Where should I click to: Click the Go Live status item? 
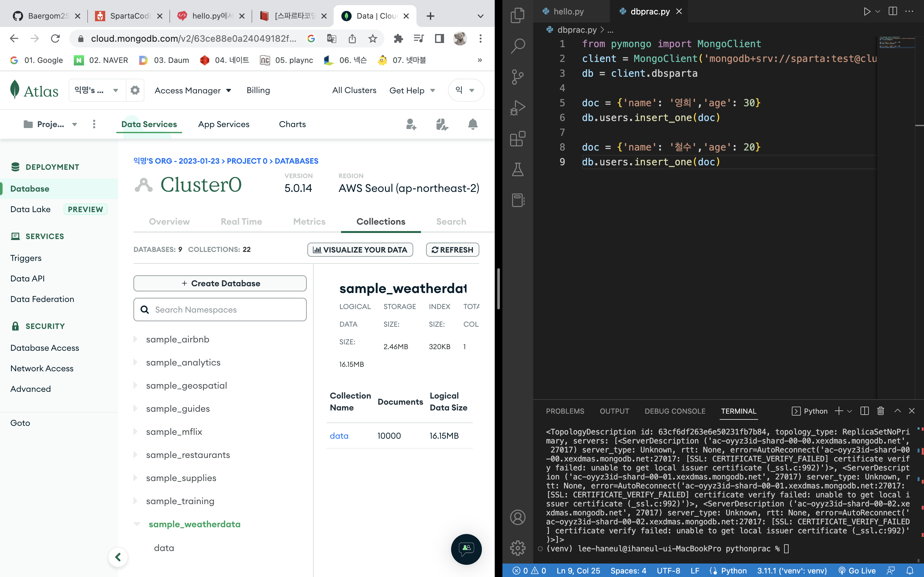coord(857,571)
